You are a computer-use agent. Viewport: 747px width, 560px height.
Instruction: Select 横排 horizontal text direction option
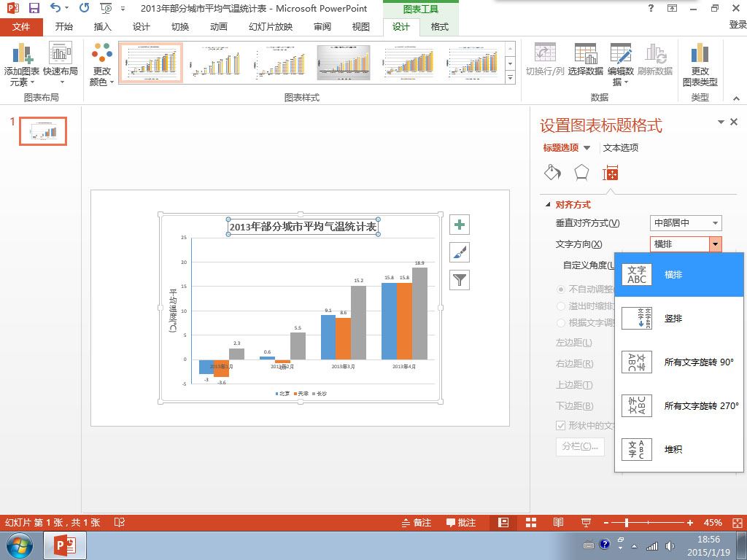(679, 275)
